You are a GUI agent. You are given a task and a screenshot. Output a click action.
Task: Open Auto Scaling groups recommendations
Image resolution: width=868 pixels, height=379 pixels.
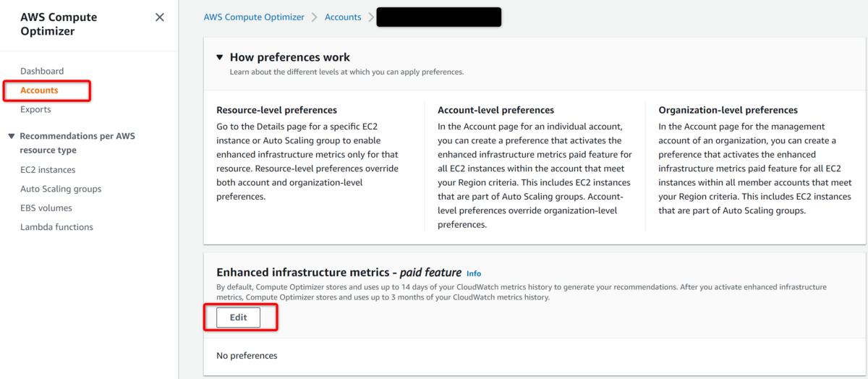tap(61, 189)
